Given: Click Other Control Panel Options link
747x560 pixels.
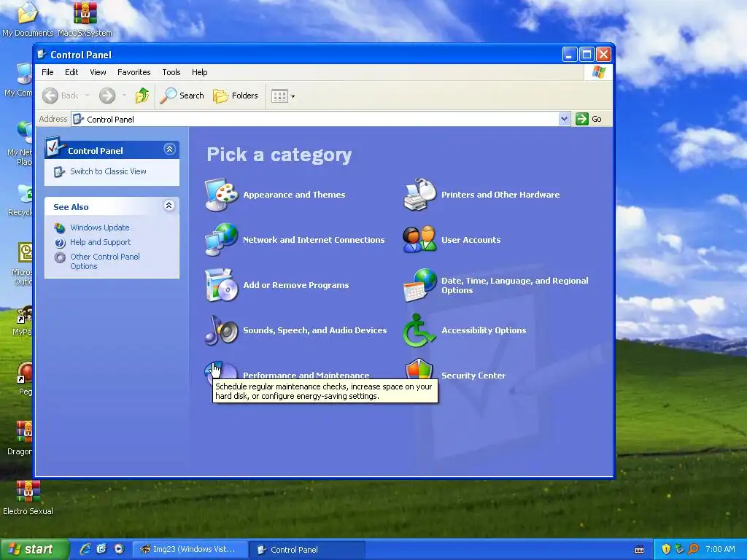Looking at the screenshot, I should [x=105, y=262].
